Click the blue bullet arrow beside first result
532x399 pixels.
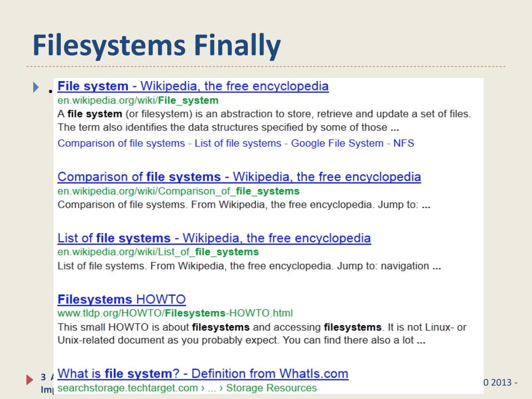click(x=36, y=87)
